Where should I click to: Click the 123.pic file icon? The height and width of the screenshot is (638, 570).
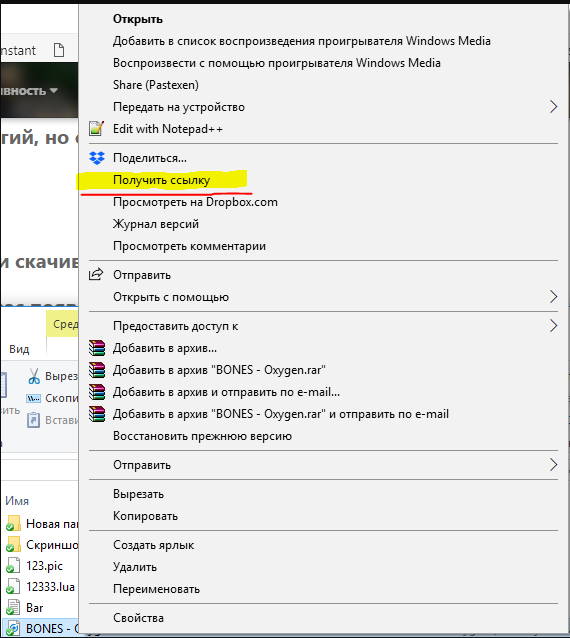[x=13, y=566]
